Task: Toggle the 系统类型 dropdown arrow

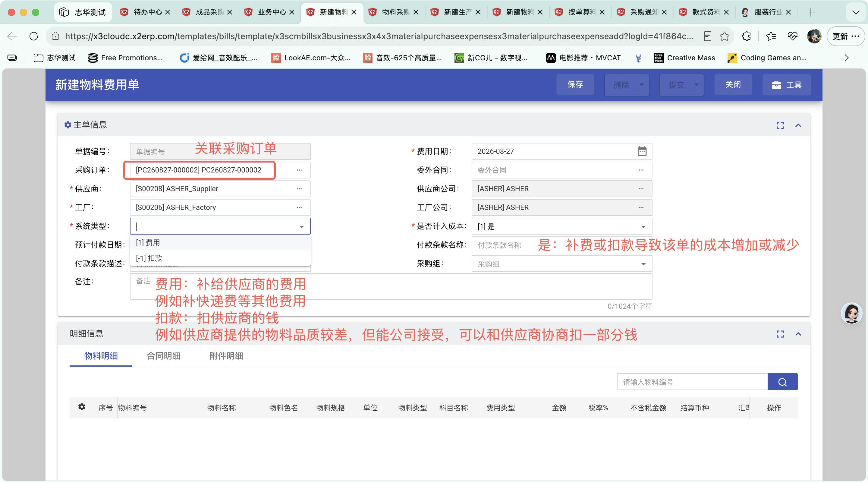Action: coord(302,226)
